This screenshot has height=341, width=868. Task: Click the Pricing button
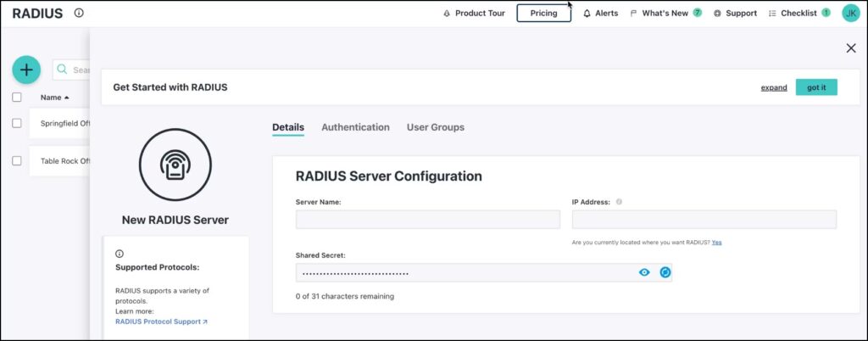point(543,14)
